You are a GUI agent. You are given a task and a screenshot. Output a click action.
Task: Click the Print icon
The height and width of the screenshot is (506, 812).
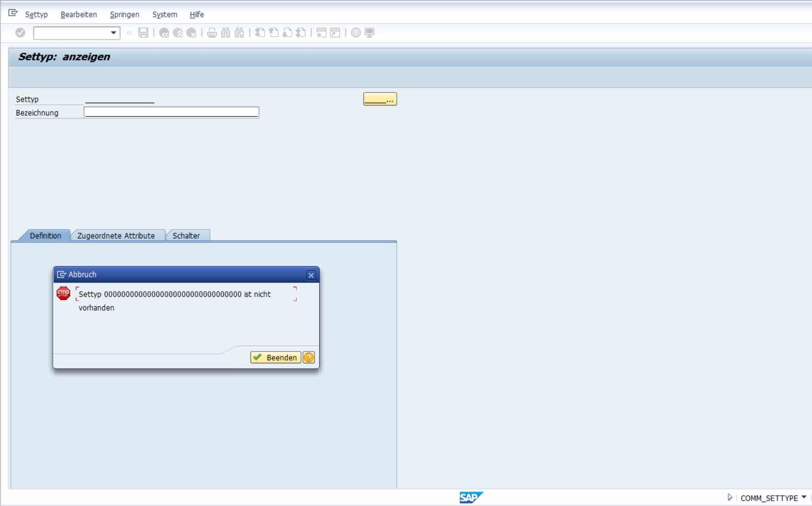pos(212,33)
